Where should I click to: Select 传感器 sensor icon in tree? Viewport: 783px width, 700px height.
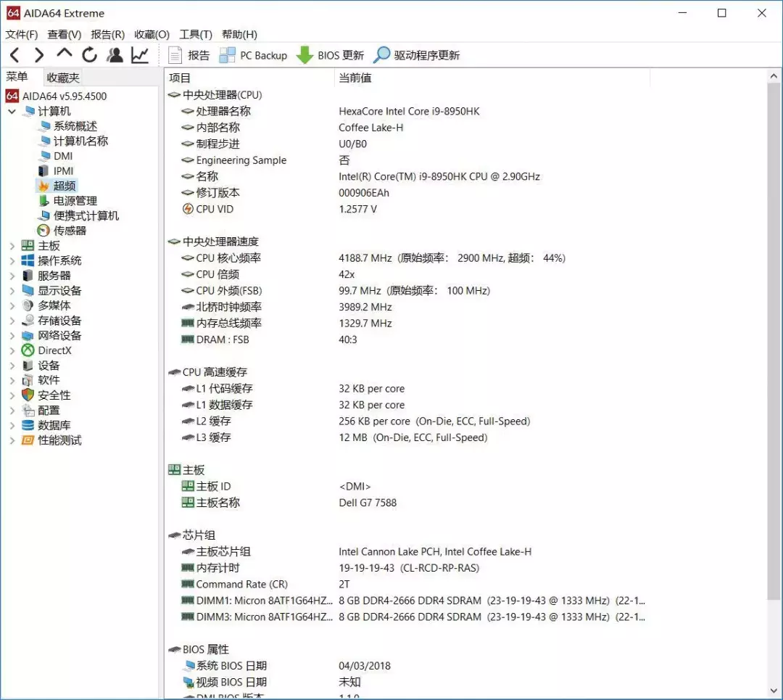(44, 231)
